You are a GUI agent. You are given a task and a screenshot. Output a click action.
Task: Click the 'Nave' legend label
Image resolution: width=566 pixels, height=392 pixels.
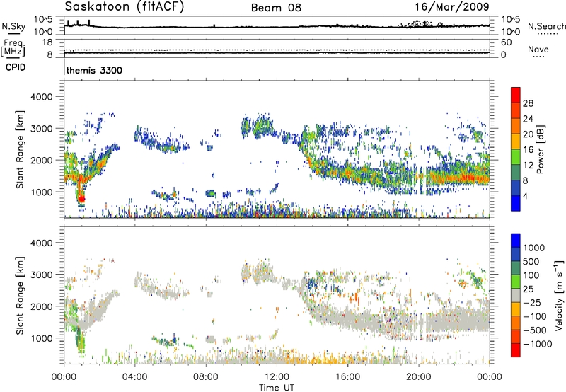538,49
